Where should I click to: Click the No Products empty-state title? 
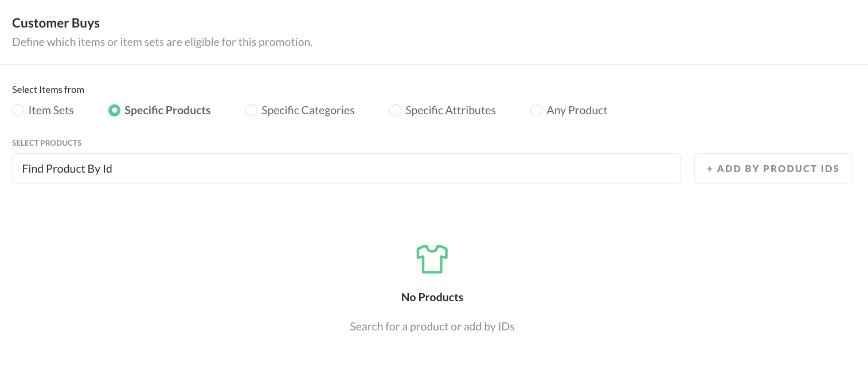click(x=432, y=297)
